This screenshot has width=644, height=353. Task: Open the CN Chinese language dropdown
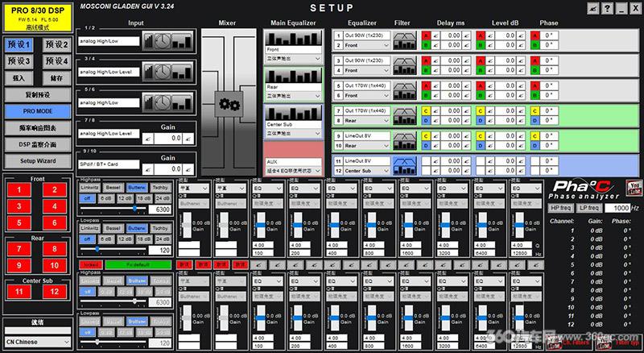[x=38, y=342]
